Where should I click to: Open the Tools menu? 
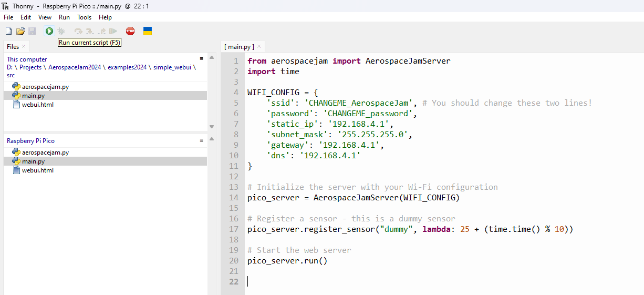(x=84, y=17)
